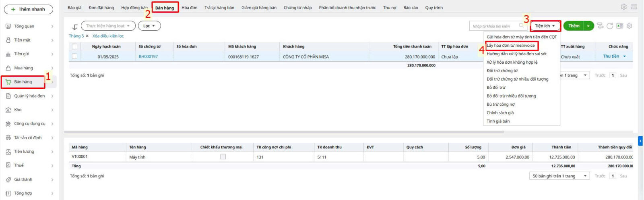Toggle Chiết khấu thương mại checkbox for Máy tính
Viewport: 644px width, 200px height.
(x=223, y=157)
